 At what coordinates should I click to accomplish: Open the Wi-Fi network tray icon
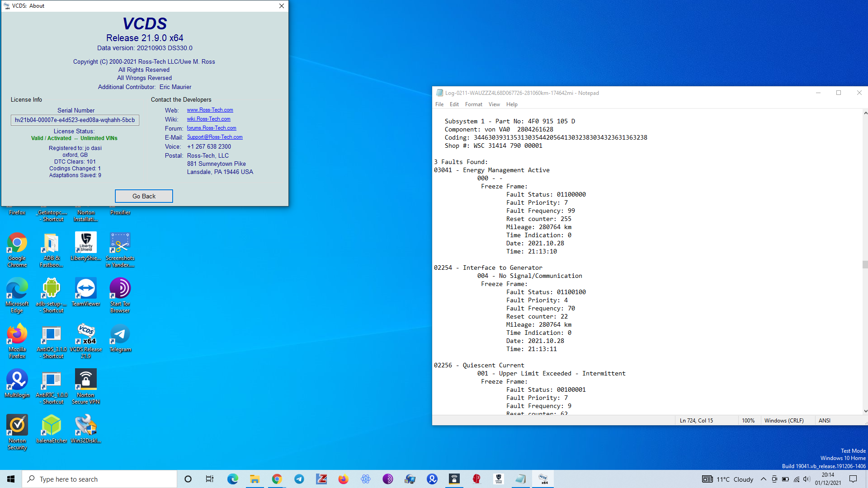click(x=796, y=479)
